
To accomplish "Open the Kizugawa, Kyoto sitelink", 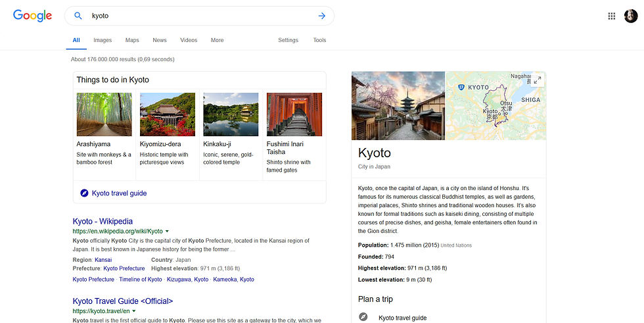I will point(188,280).
